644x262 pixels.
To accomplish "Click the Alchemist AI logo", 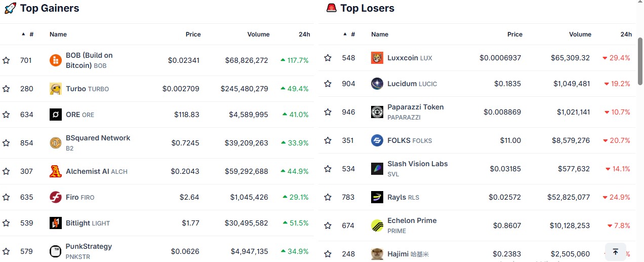I will [x=56, y=171].
